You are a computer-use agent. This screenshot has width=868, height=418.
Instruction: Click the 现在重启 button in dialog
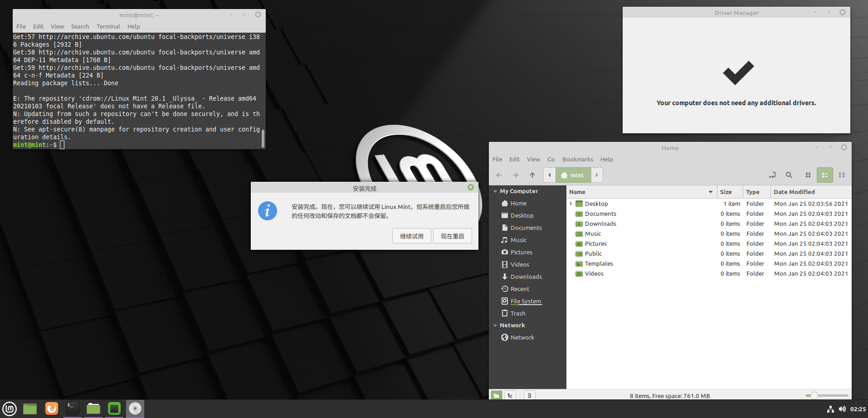click(x=452, y=236)
